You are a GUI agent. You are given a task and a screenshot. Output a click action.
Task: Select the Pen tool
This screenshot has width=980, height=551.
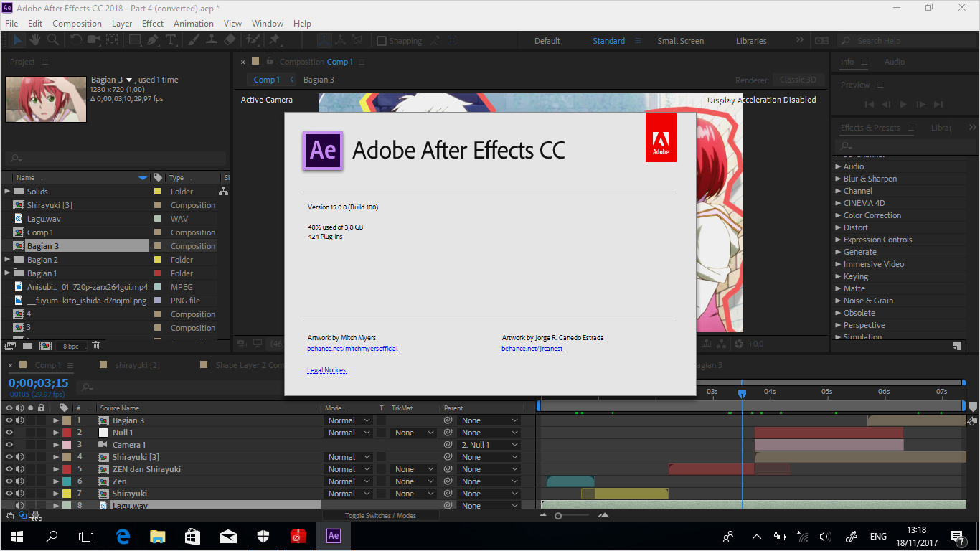(152, 41)
